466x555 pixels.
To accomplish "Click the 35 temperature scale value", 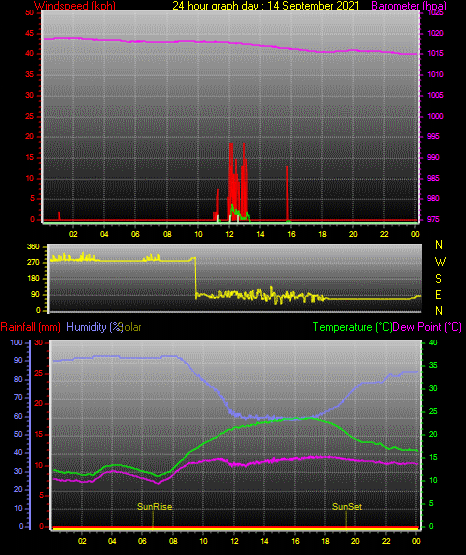I will [433, 365].
